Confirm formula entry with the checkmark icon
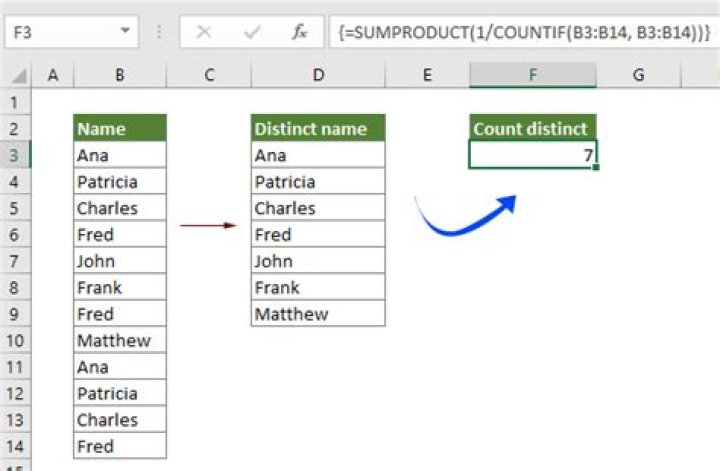The image size is (720, 471). point(252,32)
